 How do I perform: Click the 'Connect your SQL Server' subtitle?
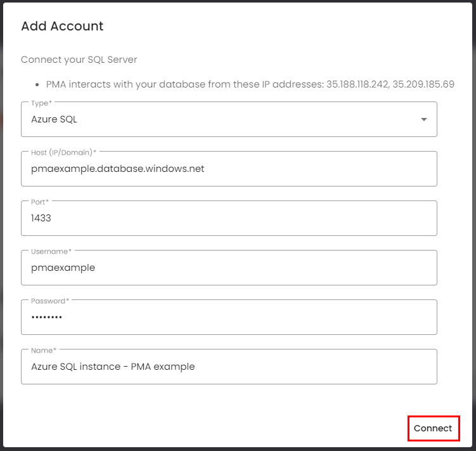click(x=79, y=60)
